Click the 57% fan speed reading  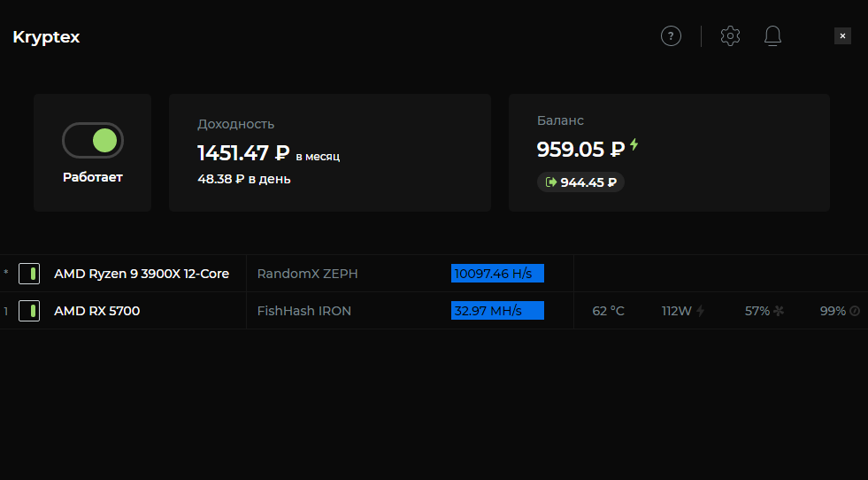coord(757,311)
